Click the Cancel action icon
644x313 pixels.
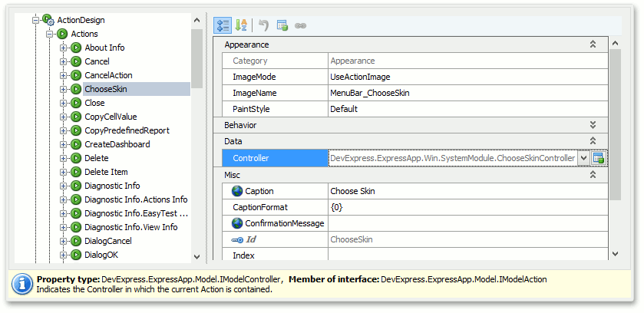pyautogui.click(x=76, y=61)
